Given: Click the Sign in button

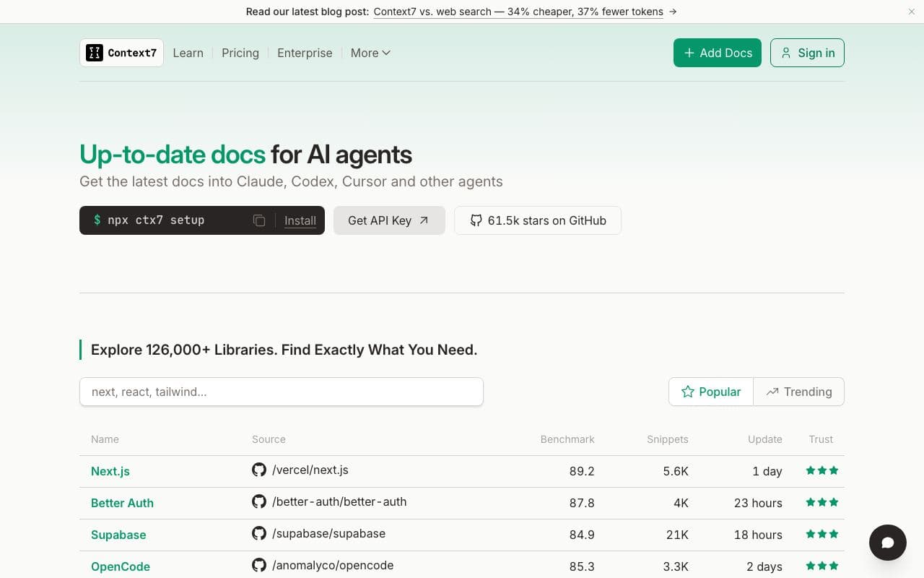Looking at the screenshot, I should point(807,53).
